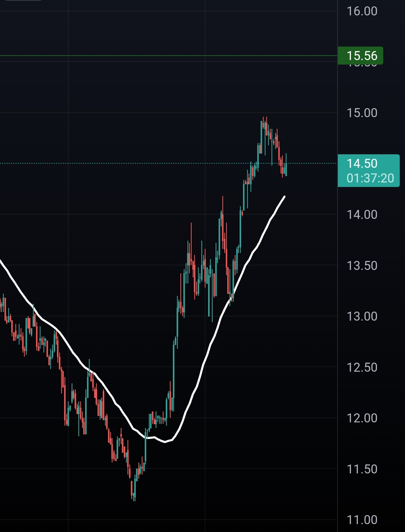Click the moving average's lowest trough point

[165, 442]
